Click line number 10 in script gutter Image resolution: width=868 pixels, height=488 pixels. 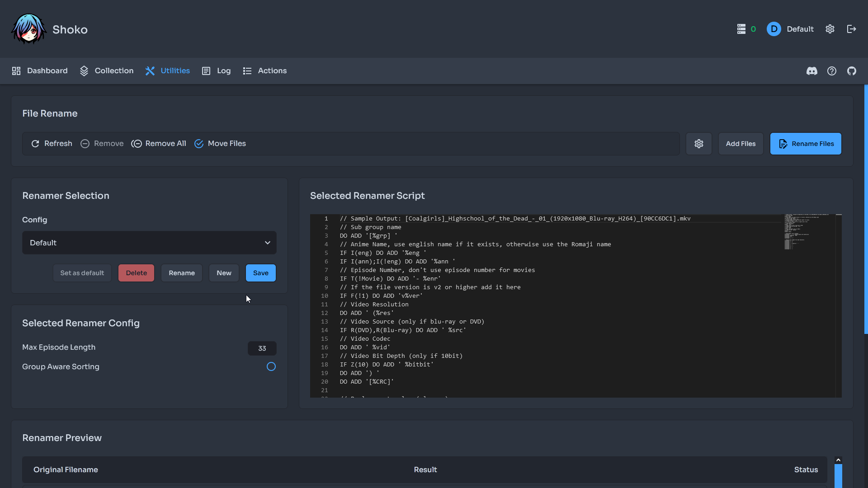[x=325, y=296]
